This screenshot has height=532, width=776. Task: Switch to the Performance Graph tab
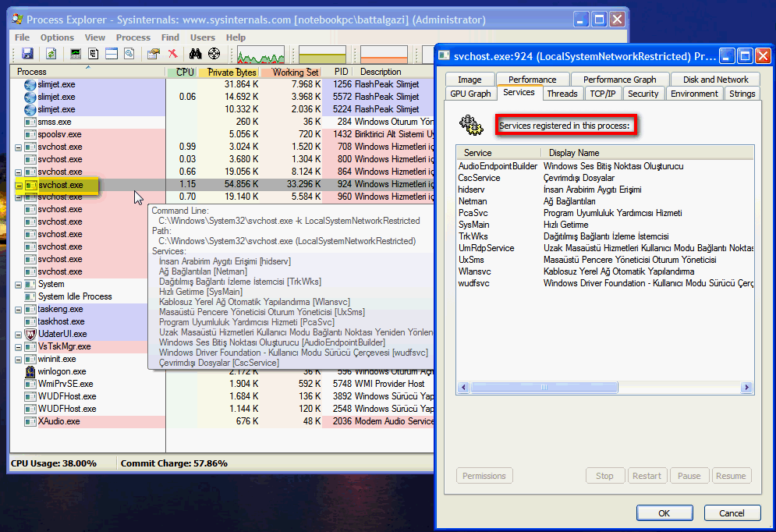pos(619,80)
